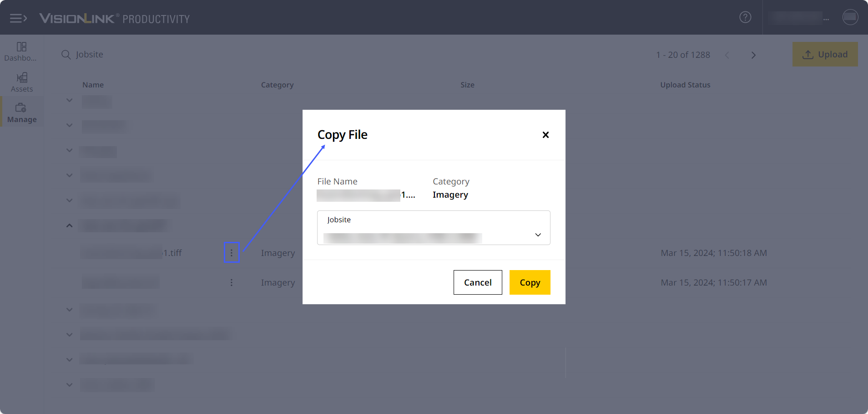
Task: Click the Upload Status column header
Action: (685, 85)
